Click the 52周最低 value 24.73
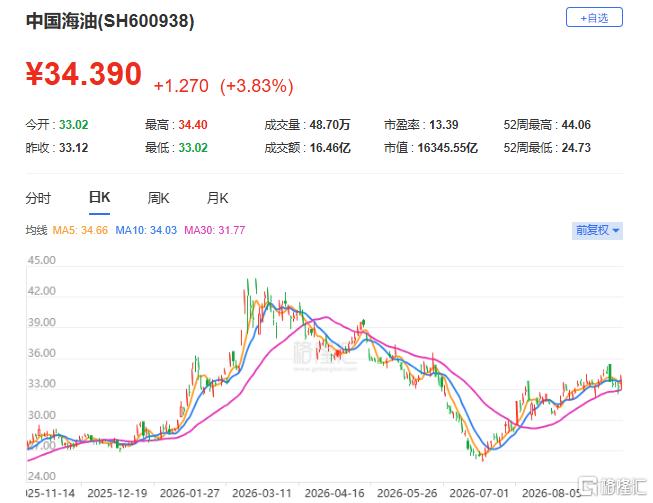Screen dimensions: 653x503 click(576, 148)
